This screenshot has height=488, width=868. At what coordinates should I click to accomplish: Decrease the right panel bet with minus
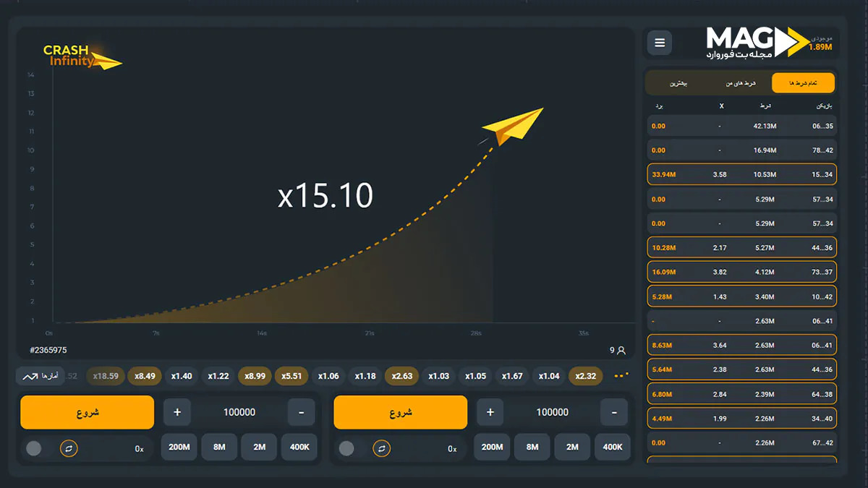[x=614, y=412]
